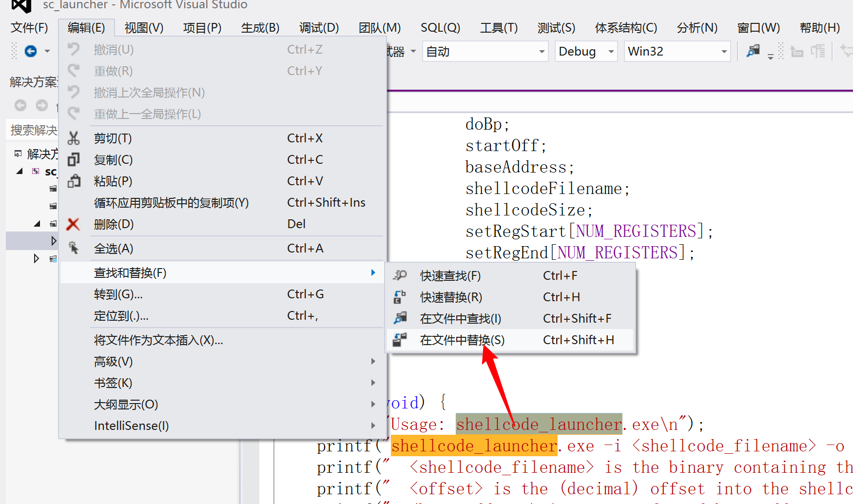Screen dimensions: 853x504
Task: Open the 文件(F) menu
Action: click(x=29, y=28)
